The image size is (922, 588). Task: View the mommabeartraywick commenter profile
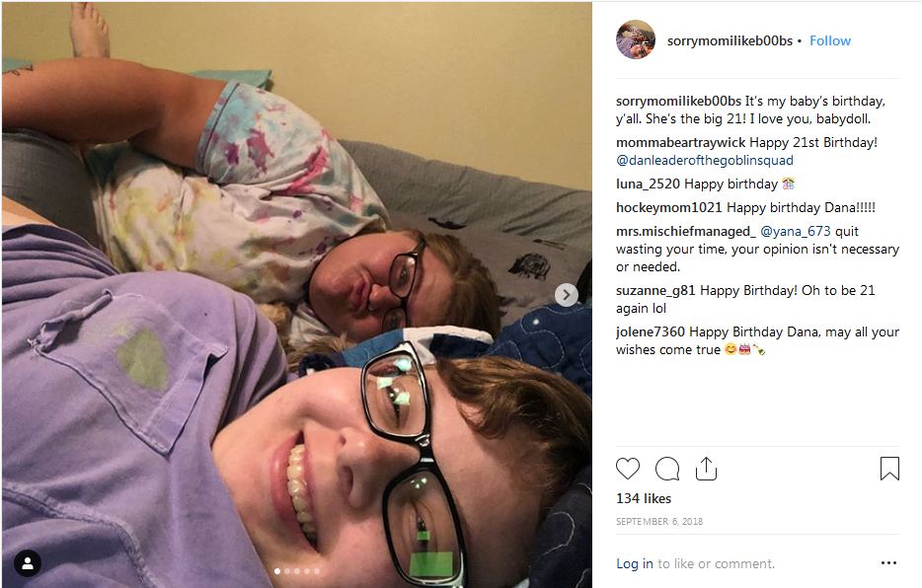point(680,143)
